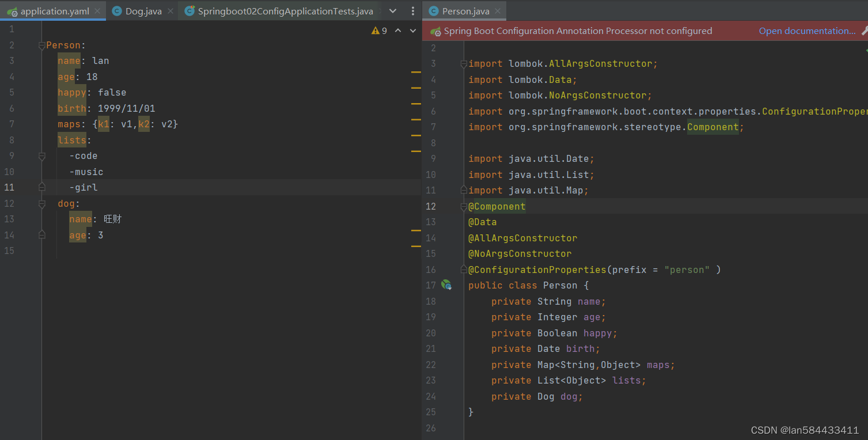
Task: Click 'private Map<String,Object> maps;' field
Action: pos(583,365)
